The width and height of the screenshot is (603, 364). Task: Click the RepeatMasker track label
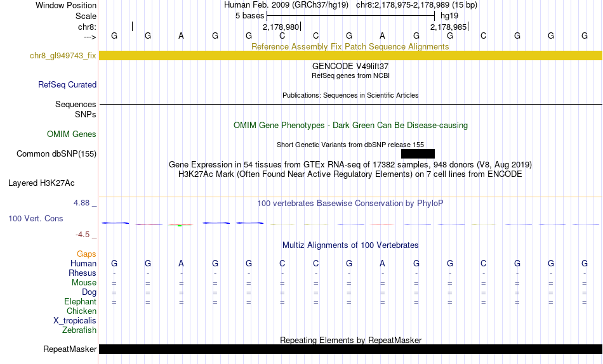pyautogui.click(x=70, y=349)
